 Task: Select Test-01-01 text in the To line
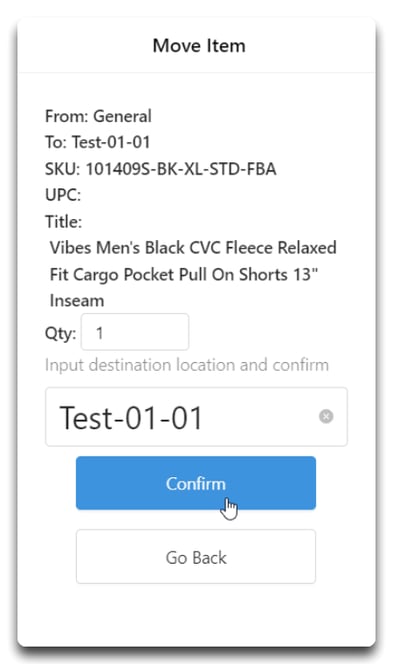(x=111, y=142)
